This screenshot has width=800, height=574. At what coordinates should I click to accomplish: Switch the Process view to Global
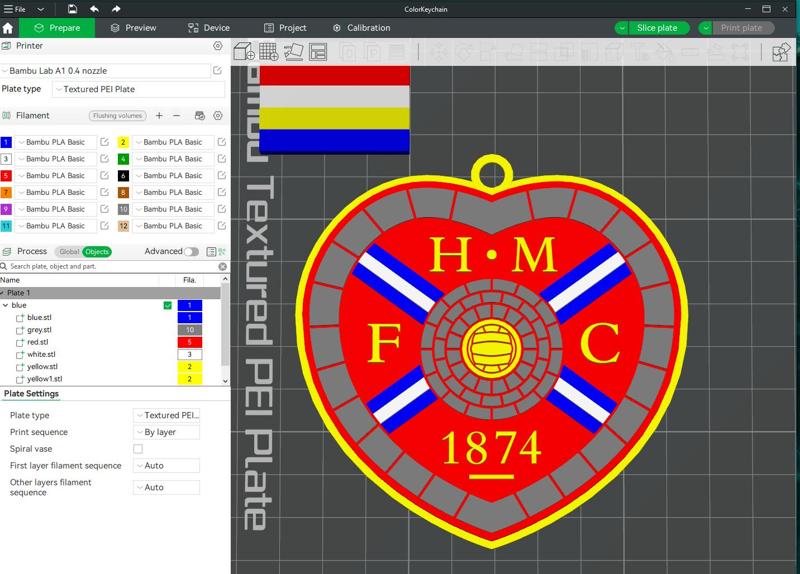[x=69, y=252]
